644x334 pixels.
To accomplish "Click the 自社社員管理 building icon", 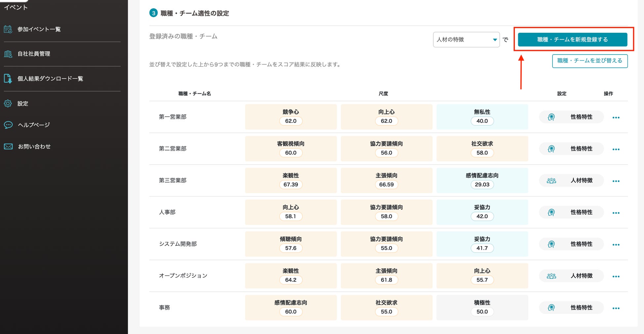I will tap(8, 54).
